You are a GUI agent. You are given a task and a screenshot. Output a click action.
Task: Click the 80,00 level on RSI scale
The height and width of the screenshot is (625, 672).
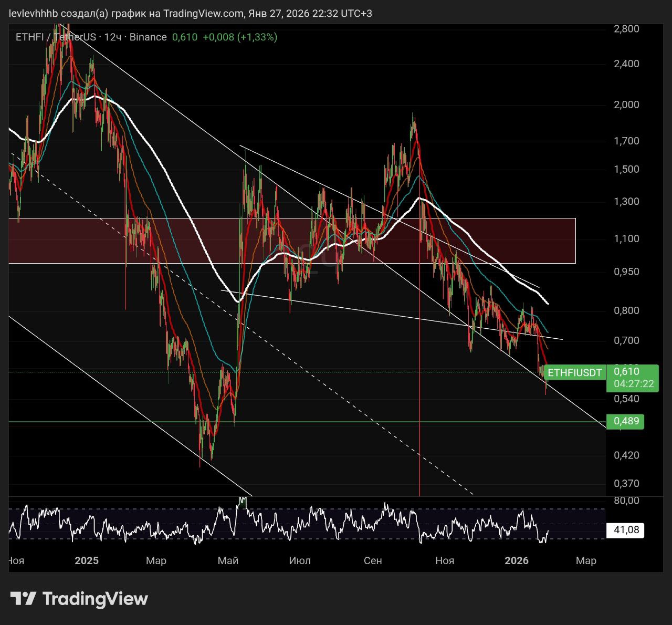click(x=626, y=501)
